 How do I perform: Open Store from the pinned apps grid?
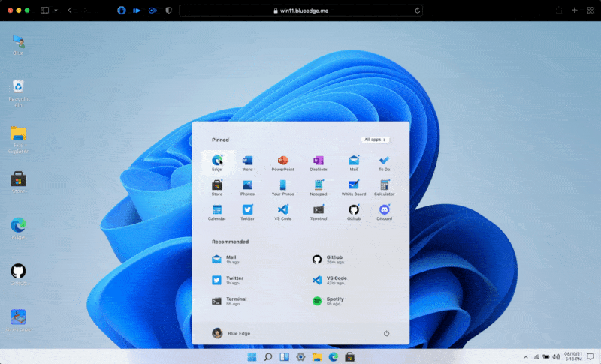[217, 188]
